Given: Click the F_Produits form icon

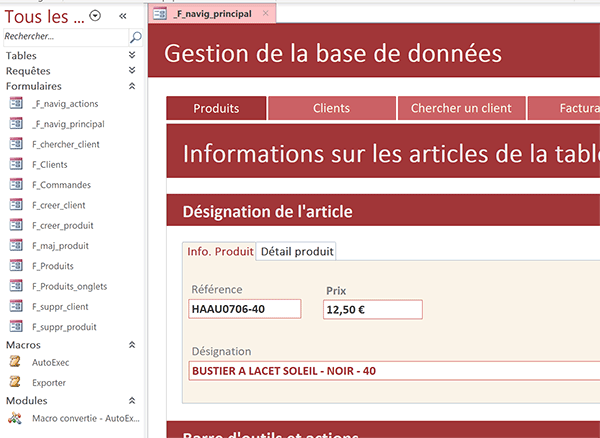Looking at the screenshot, I should tap(16, 265).
